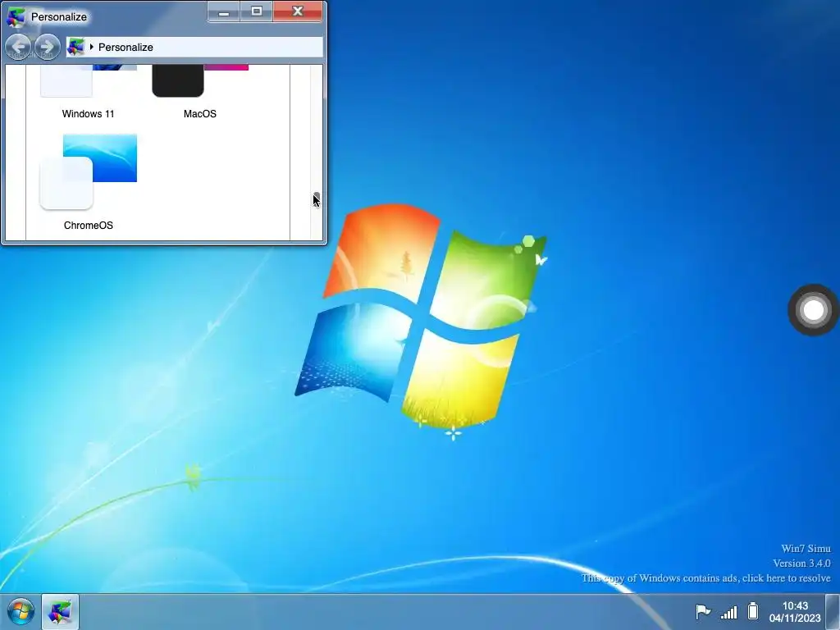Screen dimensions: 840x630
Task: Open the network signal tray icon
Action: (728, 612)
